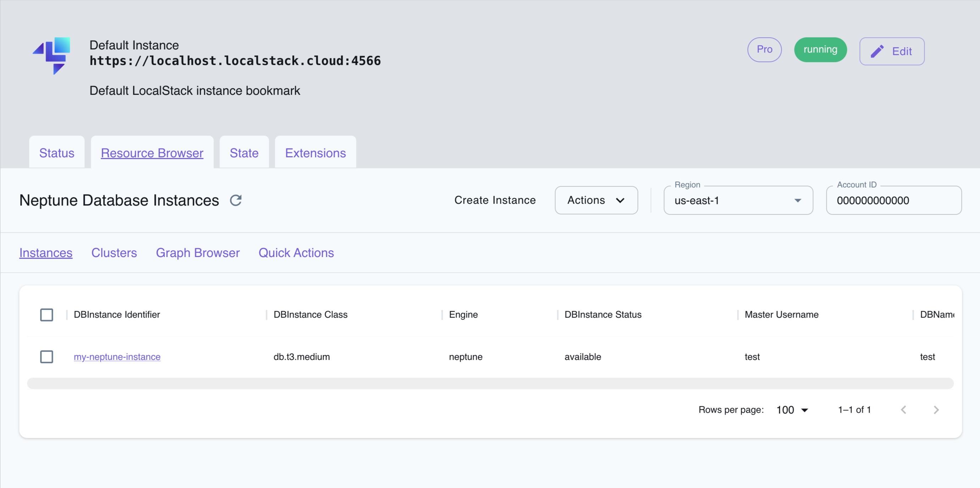Open the my-neptune-instance details link

click(x=117, y=357)
